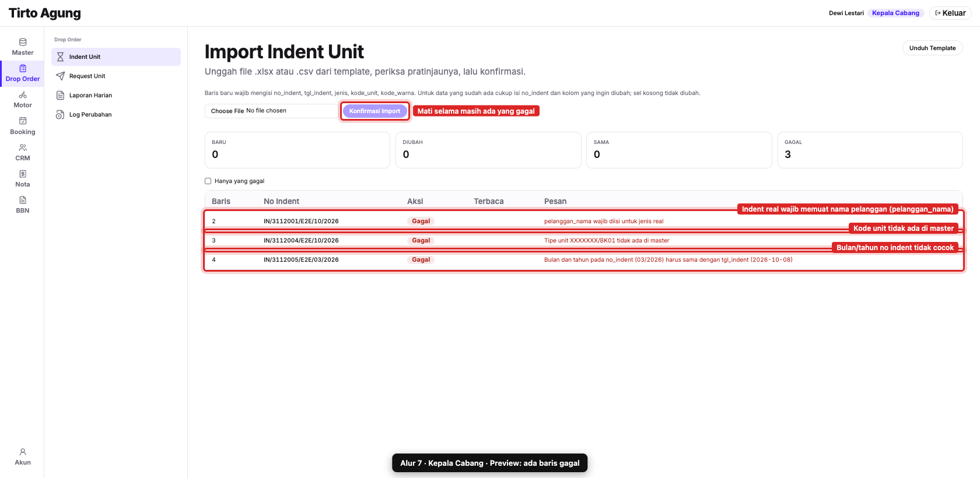Tick the 'Hanya yang gagal' checkbox
The image size is (980, 478).
click(208, 181)
